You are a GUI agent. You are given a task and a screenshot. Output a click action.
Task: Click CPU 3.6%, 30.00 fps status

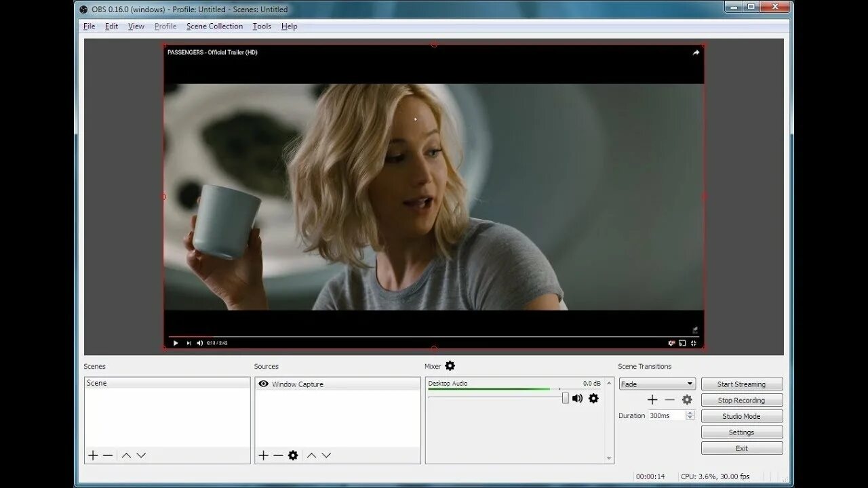(715, 476)
